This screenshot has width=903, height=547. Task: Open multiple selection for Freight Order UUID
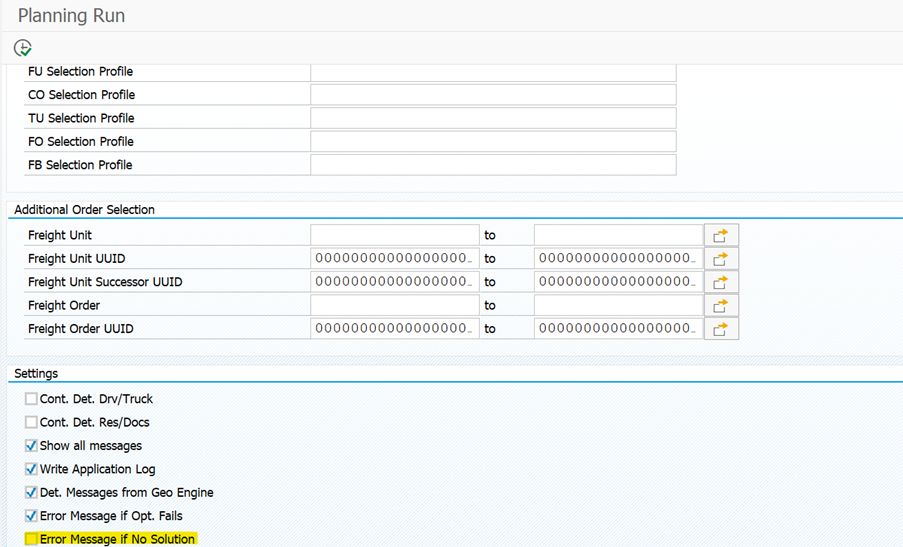(x=720, y=329)
